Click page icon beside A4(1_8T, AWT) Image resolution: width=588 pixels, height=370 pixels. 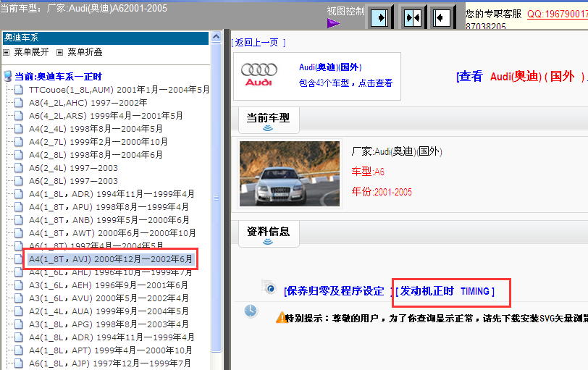point(18,233)
